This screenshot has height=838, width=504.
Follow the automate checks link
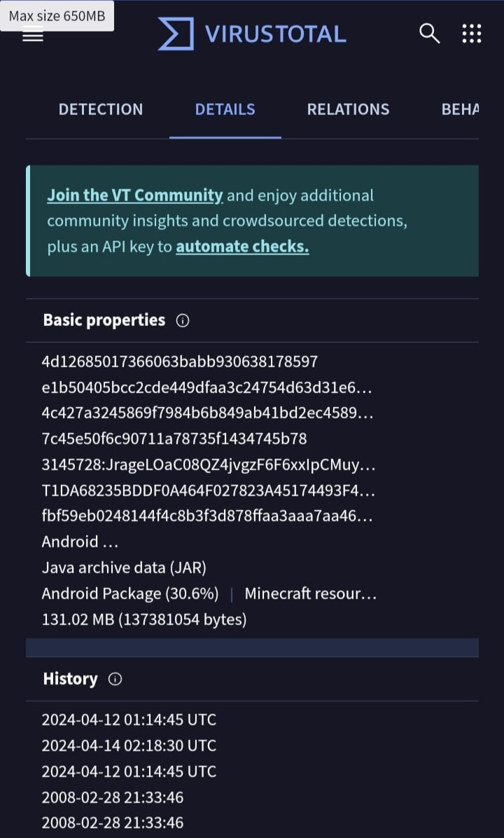242,247
